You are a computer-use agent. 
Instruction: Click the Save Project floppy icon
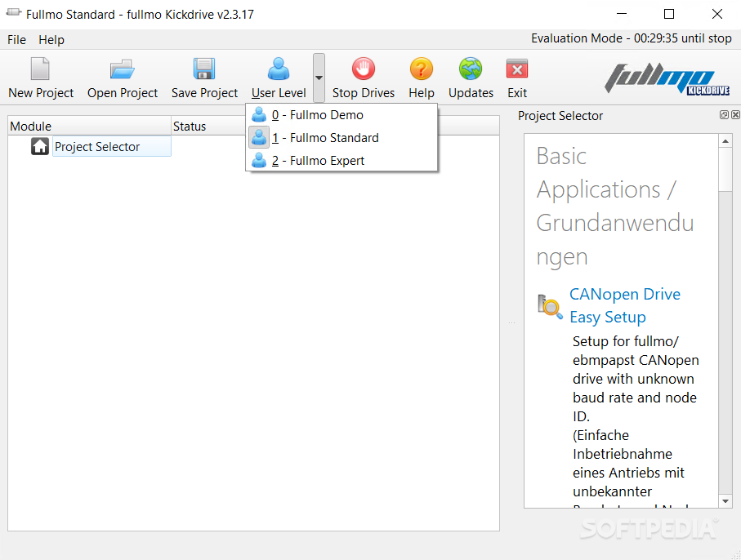point(204,69)
